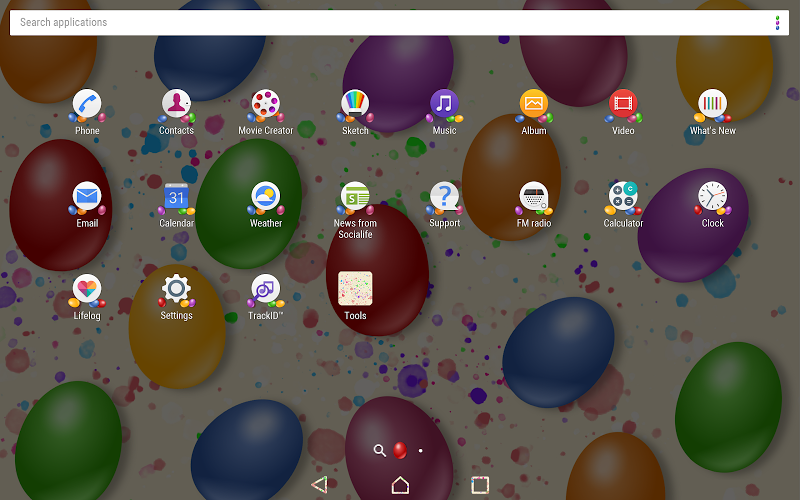Start the Sketch app
800x500 pixels.
click(x=355, y=105)
